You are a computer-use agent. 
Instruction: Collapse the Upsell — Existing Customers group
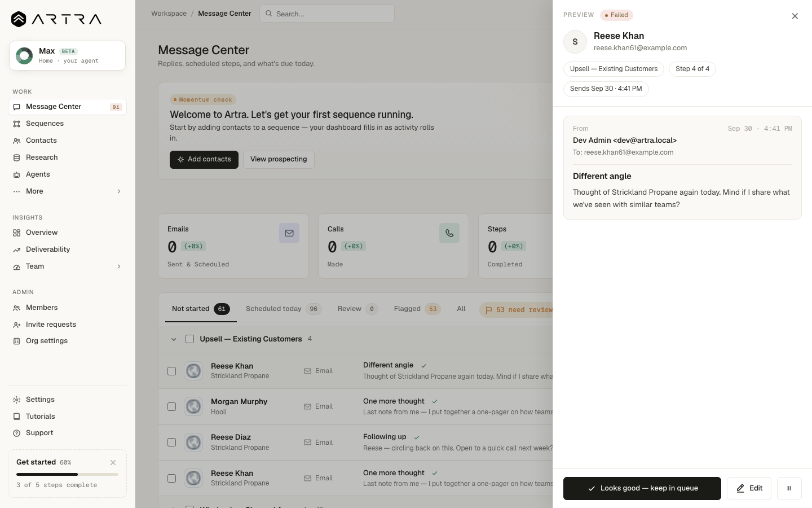174,339
